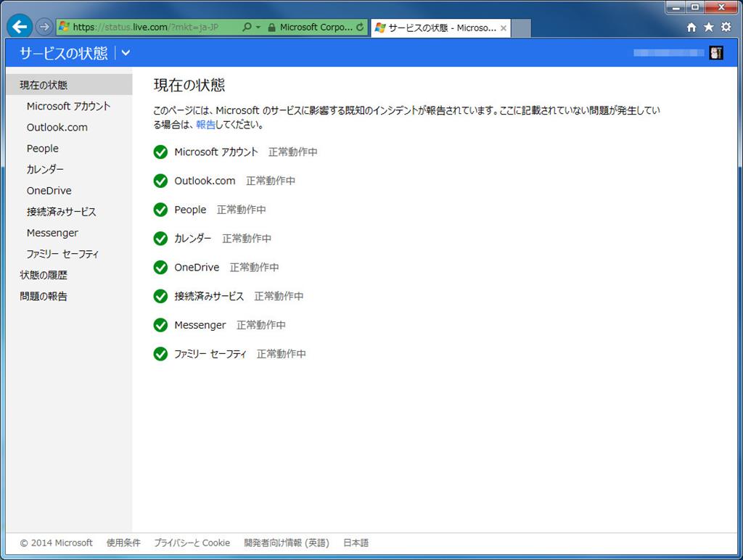
Task: Open 状態の履歴 in the sidebar
Action: click(43, 275)
